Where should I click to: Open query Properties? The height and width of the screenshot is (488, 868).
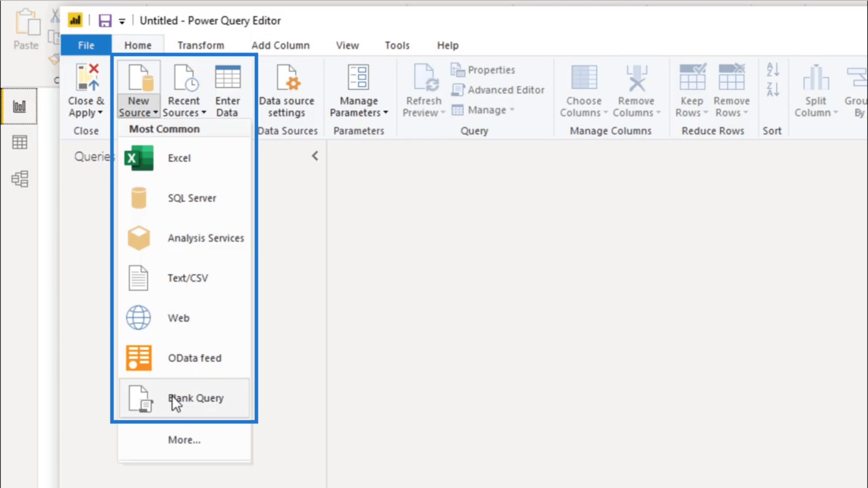[x=483, y=70]
